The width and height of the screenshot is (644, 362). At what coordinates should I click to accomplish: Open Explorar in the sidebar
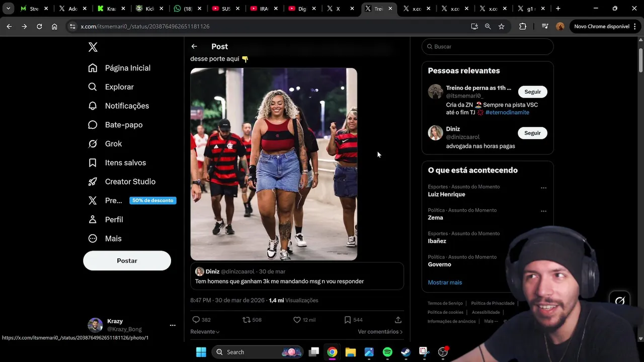[x=111, y=87]
